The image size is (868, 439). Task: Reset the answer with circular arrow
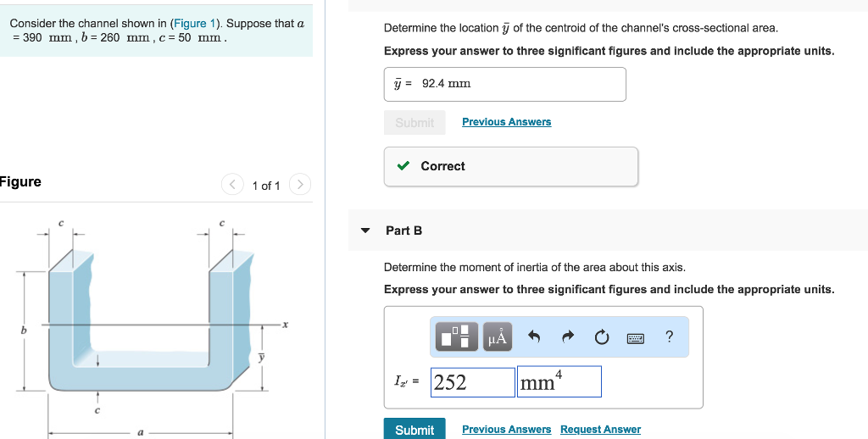click(x=602, y=336)
